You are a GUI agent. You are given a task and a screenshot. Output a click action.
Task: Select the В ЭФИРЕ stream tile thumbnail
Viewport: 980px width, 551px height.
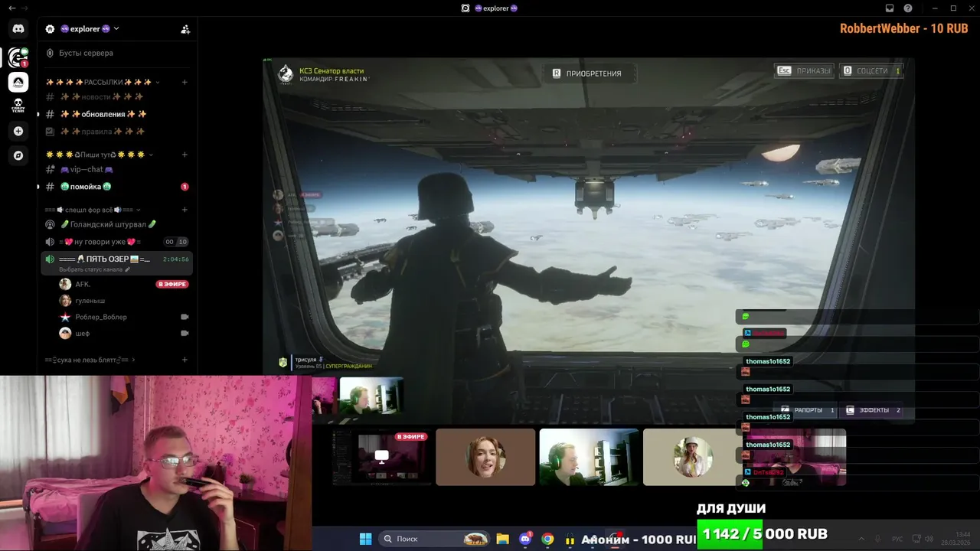point(381,457)
